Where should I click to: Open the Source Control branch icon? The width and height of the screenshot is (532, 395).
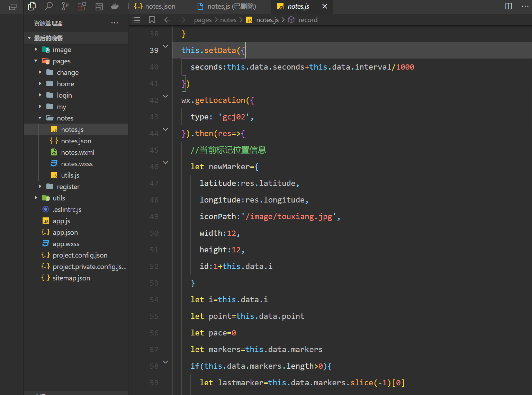point(65,6)
